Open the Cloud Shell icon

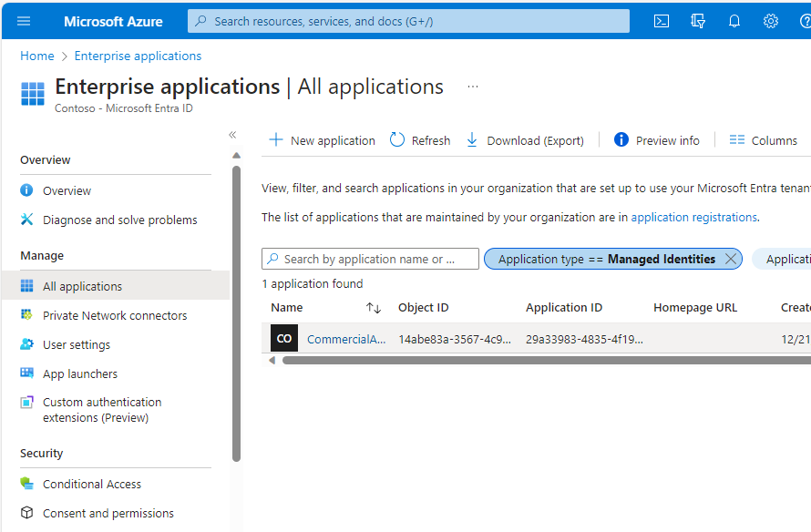(x=661, y=20)
